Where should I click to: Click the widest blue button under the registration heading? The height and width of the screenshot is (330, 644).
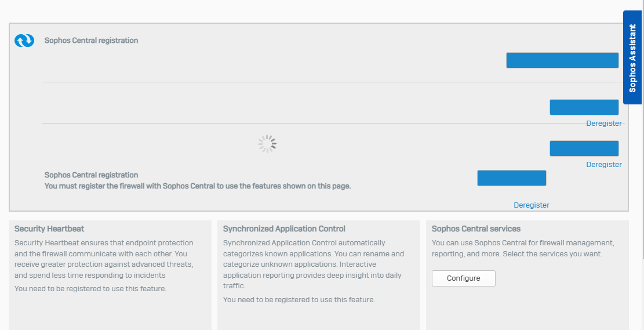(562, 60)
